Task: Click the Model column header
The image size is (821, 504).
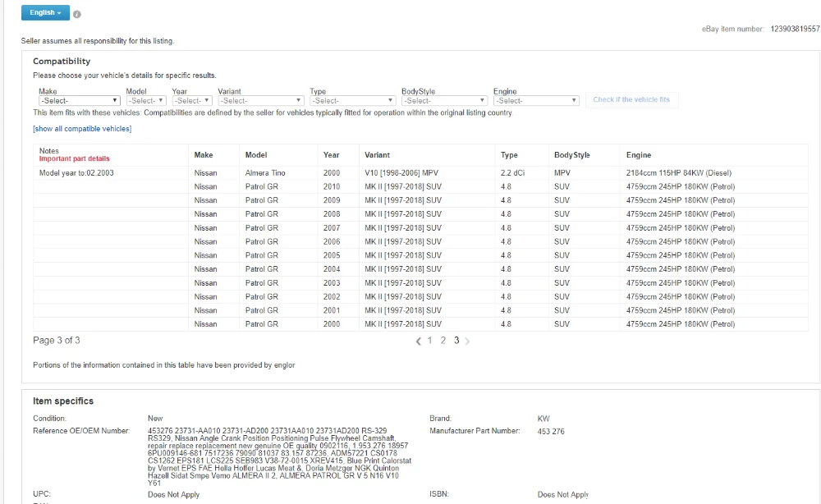Action: (256, 155)
